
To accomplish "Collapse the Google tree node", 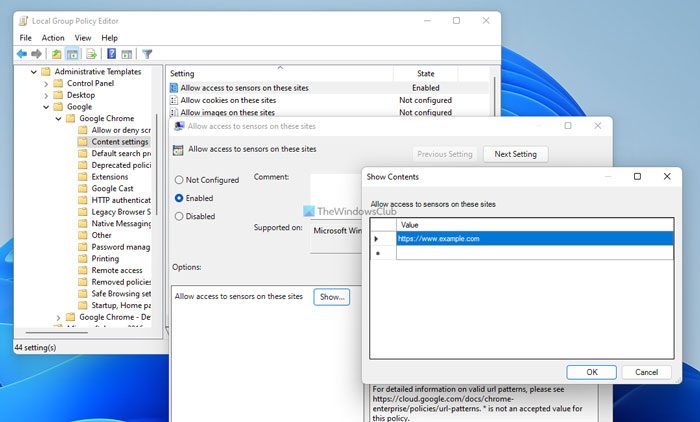I will coord(46,107).
